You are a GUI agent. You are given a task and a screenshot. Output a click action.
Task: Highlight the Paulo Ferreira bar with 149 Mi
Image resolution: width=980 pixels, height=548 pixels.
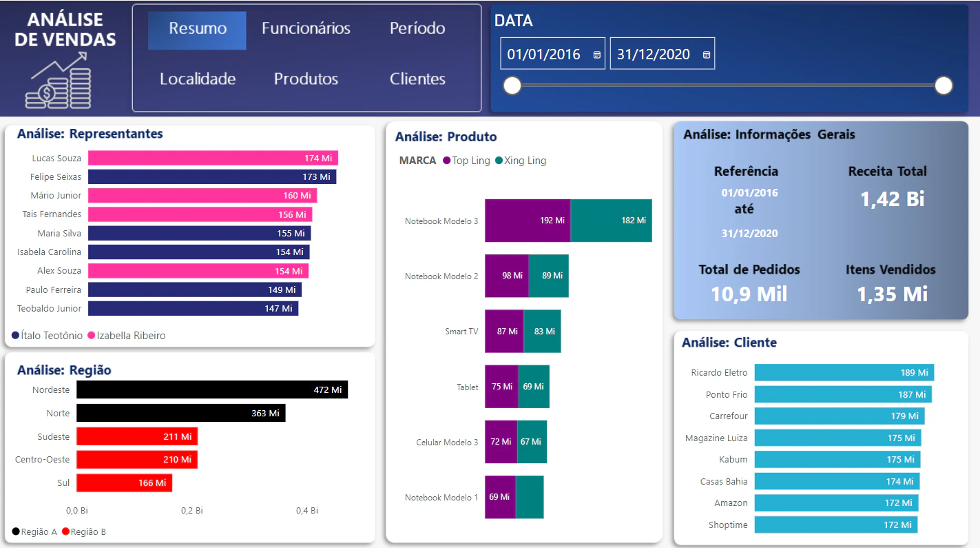click(x=195, y=290)
